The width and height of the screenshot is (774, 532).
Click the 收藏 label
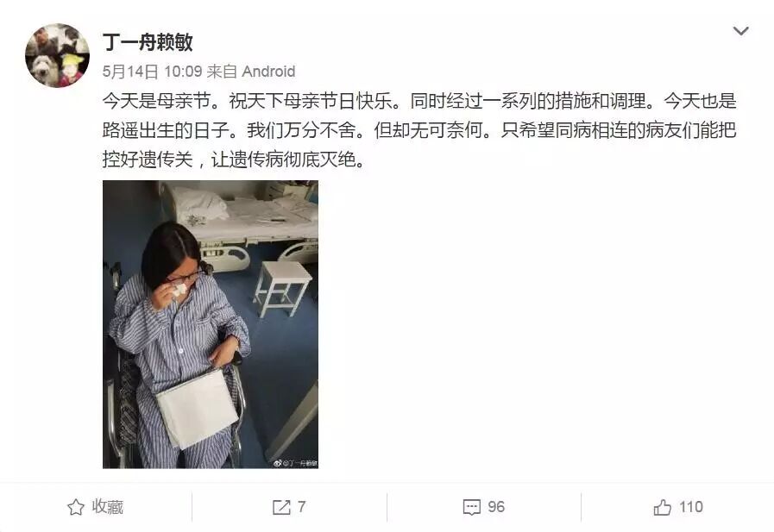coord(108,507)
